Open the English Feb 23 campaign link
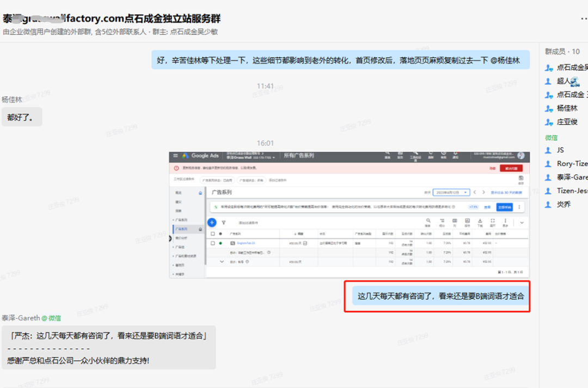This screenshot has width=588, height=388. click(245, 243)
